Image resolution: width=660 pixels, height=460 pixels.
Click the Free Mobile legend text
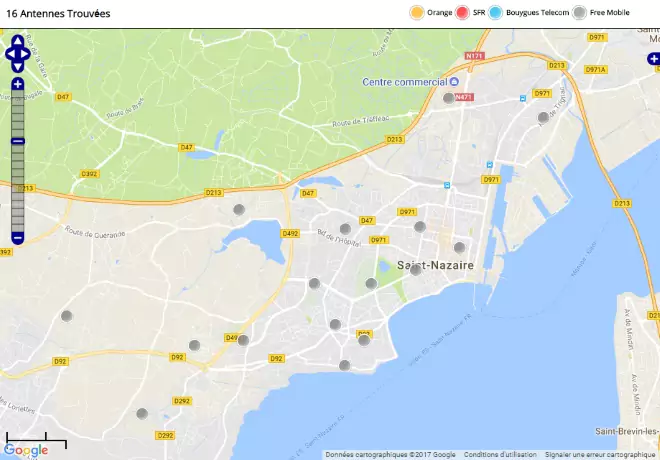609,13
